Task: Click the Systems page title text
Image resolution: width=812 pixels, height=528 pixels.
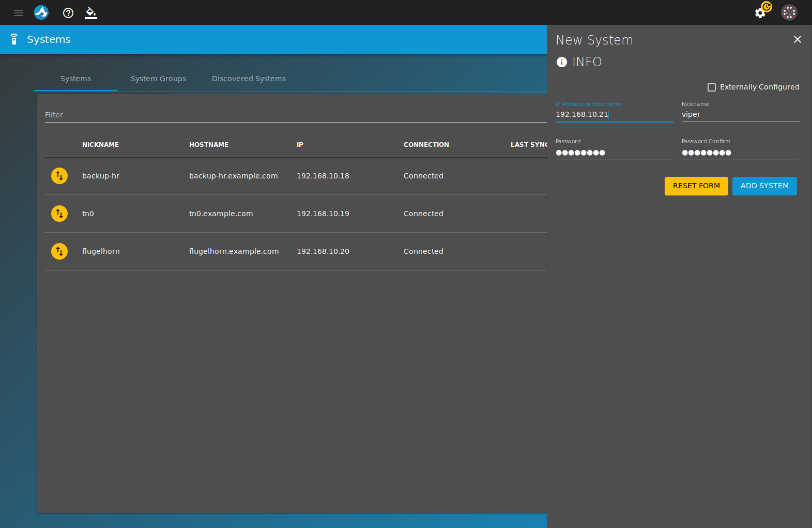Action: pos(49,39)
